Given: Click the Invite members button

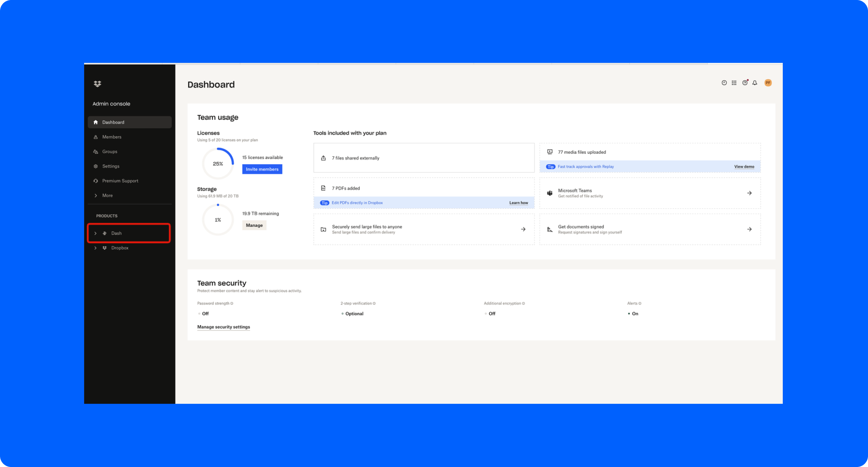Looking at the screenshot, I should click(x=262, y=169).
